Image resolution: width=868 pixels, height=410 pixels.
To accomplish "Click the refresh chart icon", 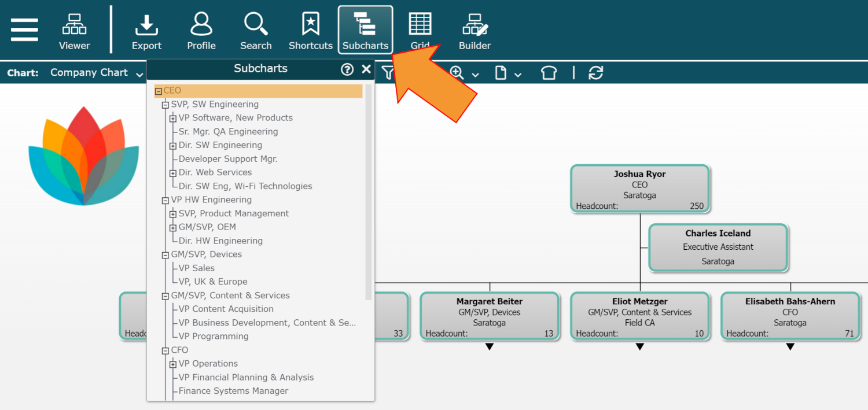I will click(595, 73).
